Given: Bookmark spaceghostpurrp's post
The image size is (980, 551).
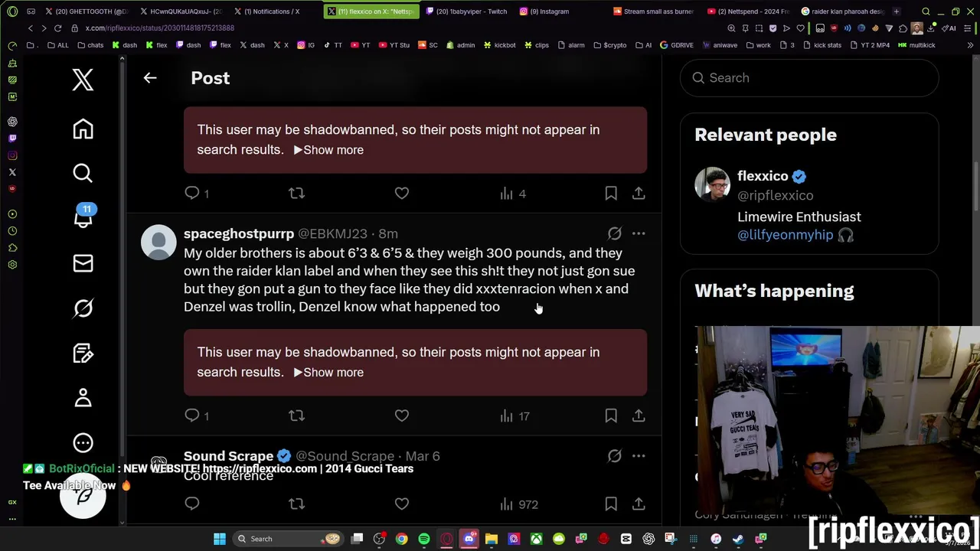Looking at the screenshot, I should click(611, 416).
